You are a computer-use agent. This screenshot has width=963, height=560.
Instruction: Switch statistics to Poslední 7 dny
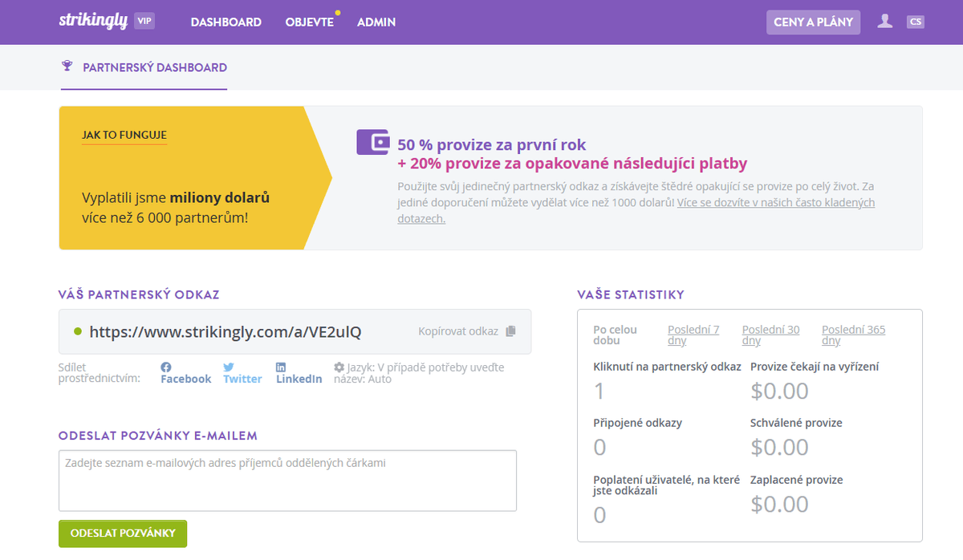(x=693, y=335)
